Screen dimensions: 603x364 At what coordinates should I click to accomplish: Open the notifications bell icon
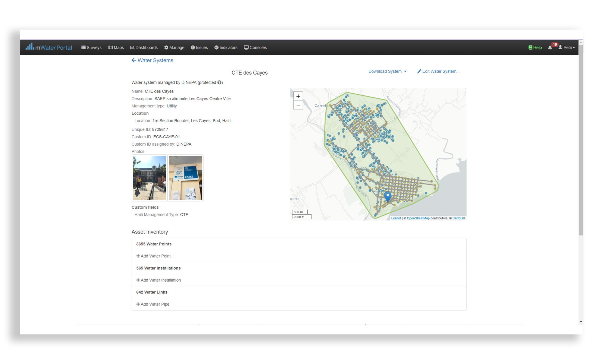click(550, 47)
